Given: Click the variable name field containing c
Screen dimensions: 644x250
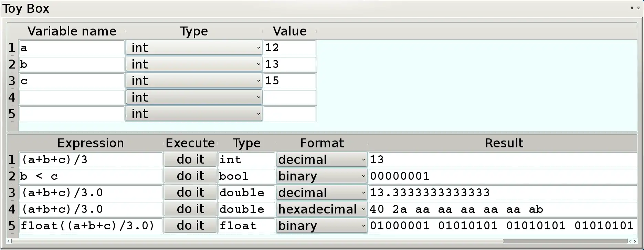Looking at the screenshot, I should [x=72, y=81].
